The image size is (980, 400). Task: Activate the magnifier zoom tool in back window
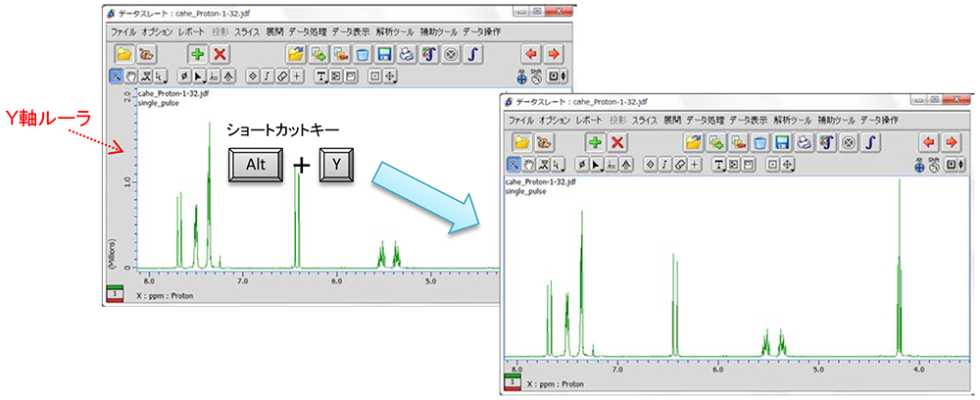(114, 75)
